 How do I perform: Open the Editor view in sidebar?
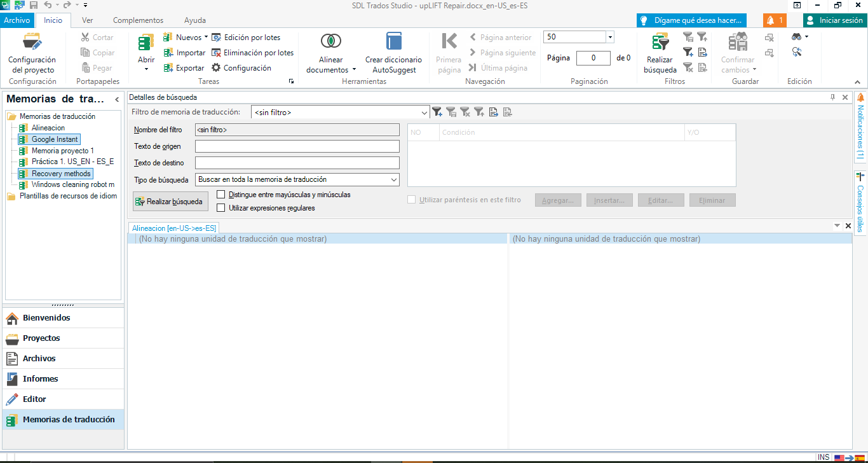[34, 399]
